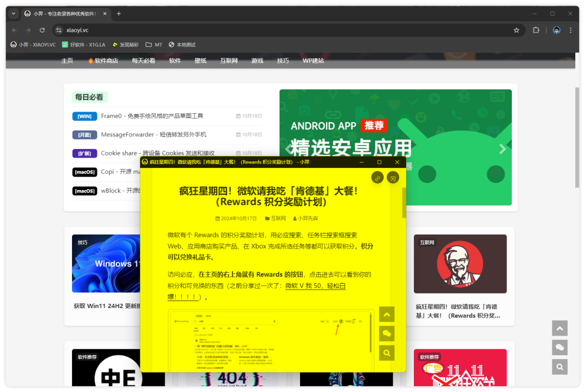Open the red 11.11 ad thumbnail

click(460, 368)
